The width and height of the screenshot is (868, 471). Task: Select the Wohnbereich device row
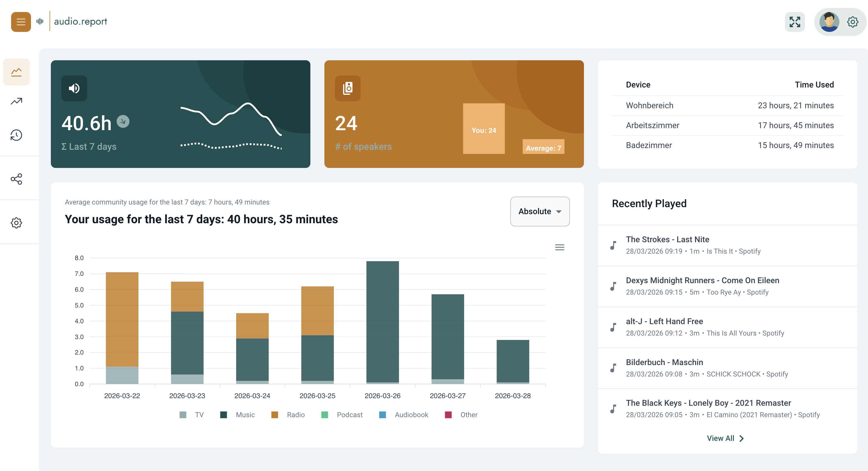click(727, 106)
